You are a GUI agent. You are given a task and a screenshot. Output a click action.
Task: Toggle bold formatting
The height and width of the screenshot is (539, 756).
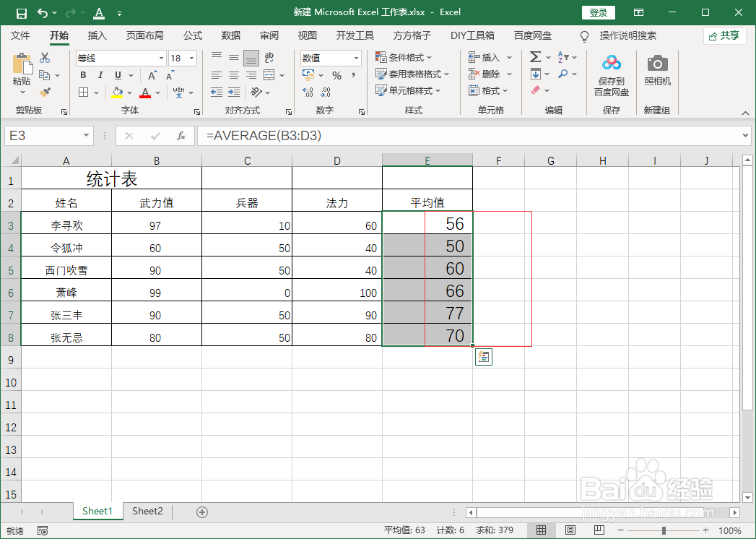(83, 75)
